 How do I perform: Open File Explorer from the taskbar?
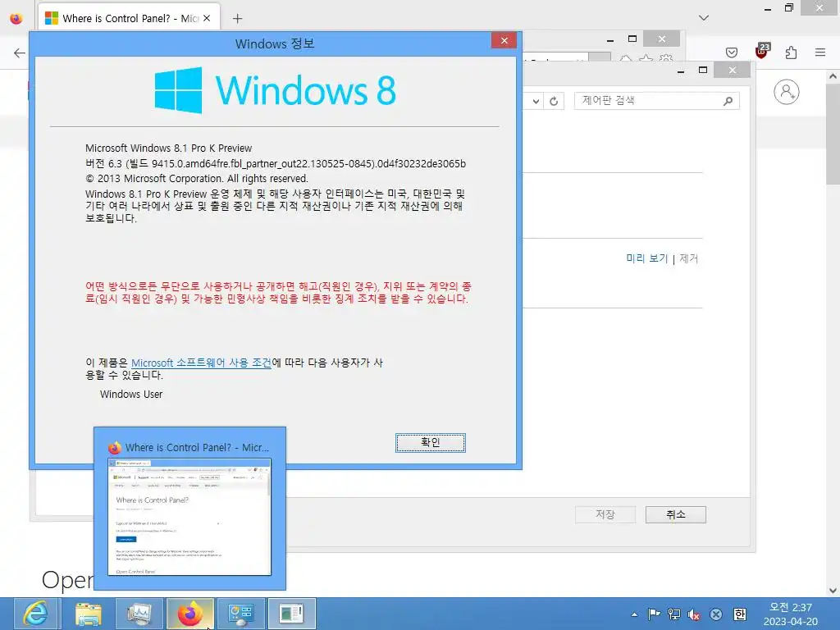point(88,614)
